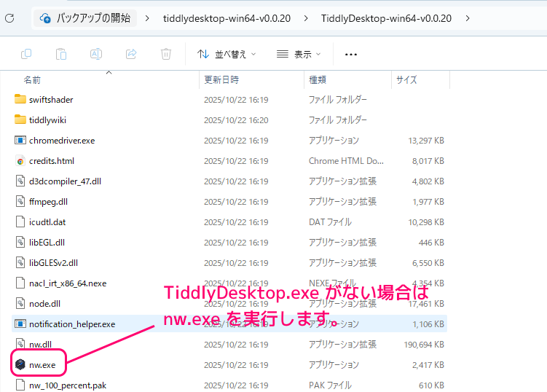The image size is (547, 392).
Task: Expand chevron after バックアップの開始 breadcrumb
Action: 147,18
